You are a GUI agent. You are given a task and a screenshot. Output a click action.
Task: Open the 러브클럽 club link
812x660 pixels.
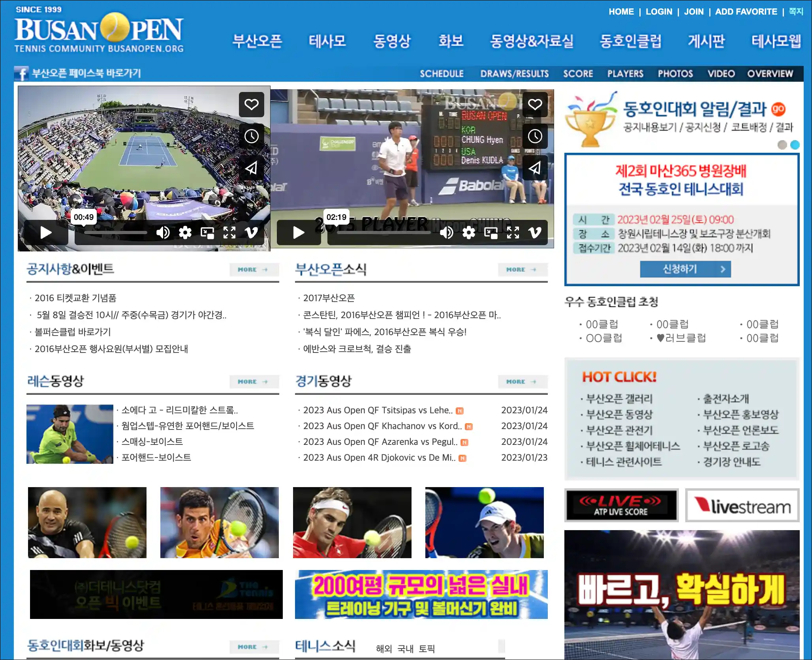coord(681,338)
